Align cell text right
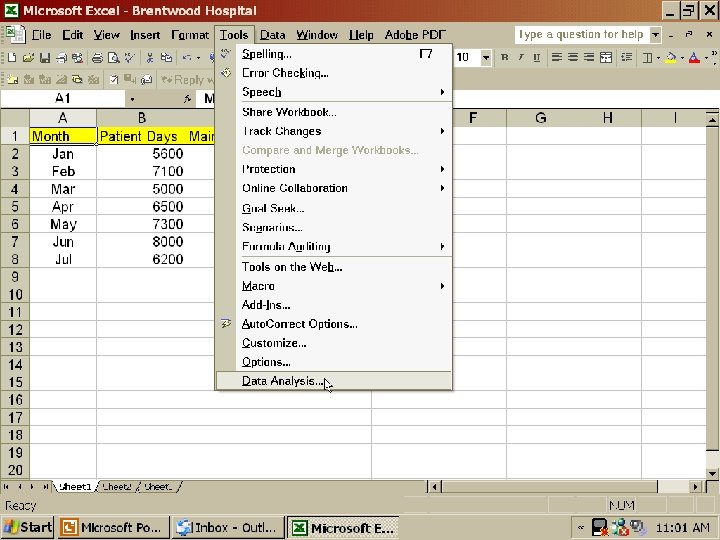720x540 pixels. pos(589,57)
